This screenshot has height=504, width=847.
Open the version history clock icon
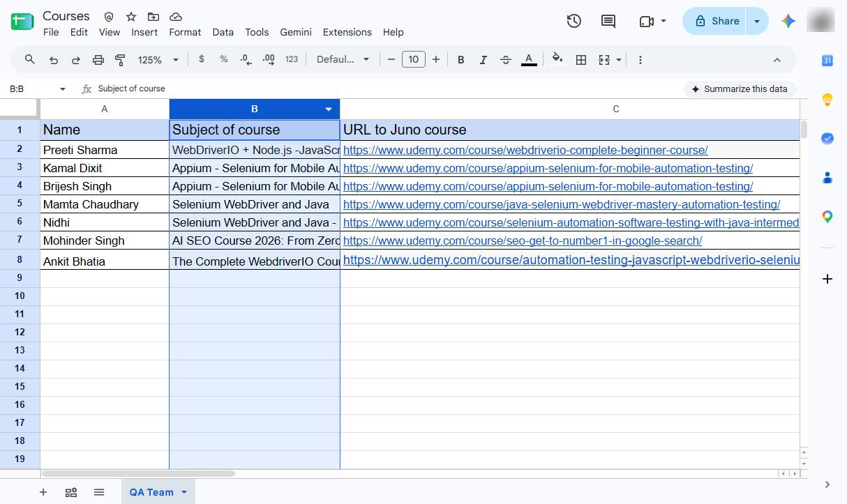point(574,21)
